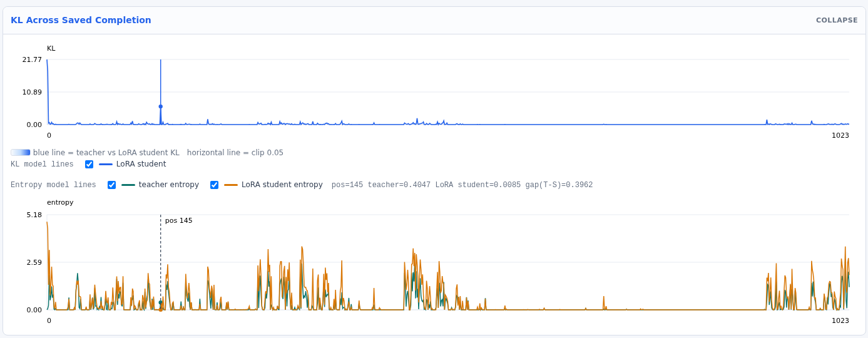Click the green teacher entropy line swatch
This screenshot has width=868, height=338.
click(128, 185)
